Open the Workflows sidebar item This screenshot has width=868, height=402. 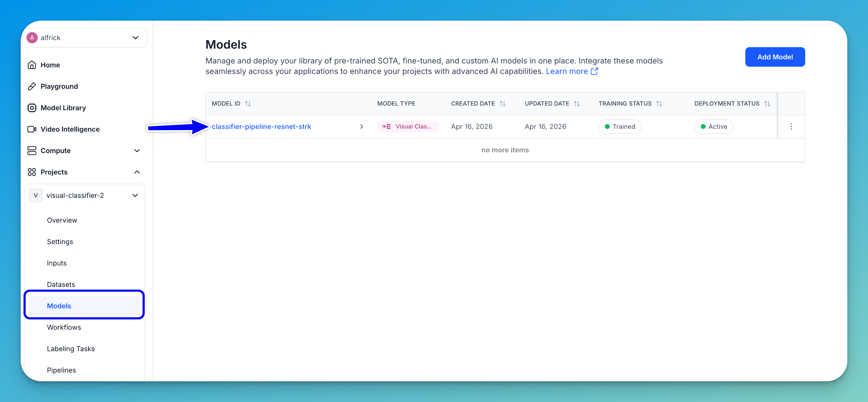tap(64, 327)
